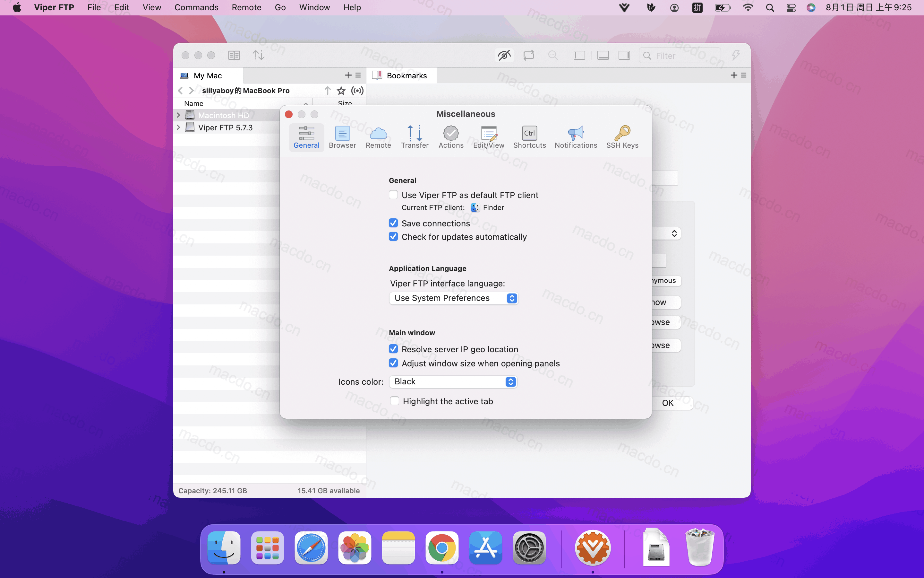Add a new tab in Bookmarks panel

[733, 75]
